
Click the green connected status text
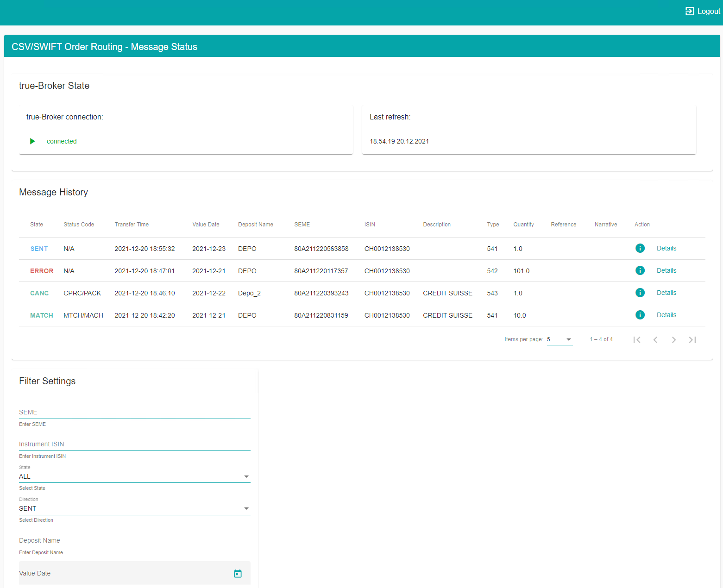point(62,141)
